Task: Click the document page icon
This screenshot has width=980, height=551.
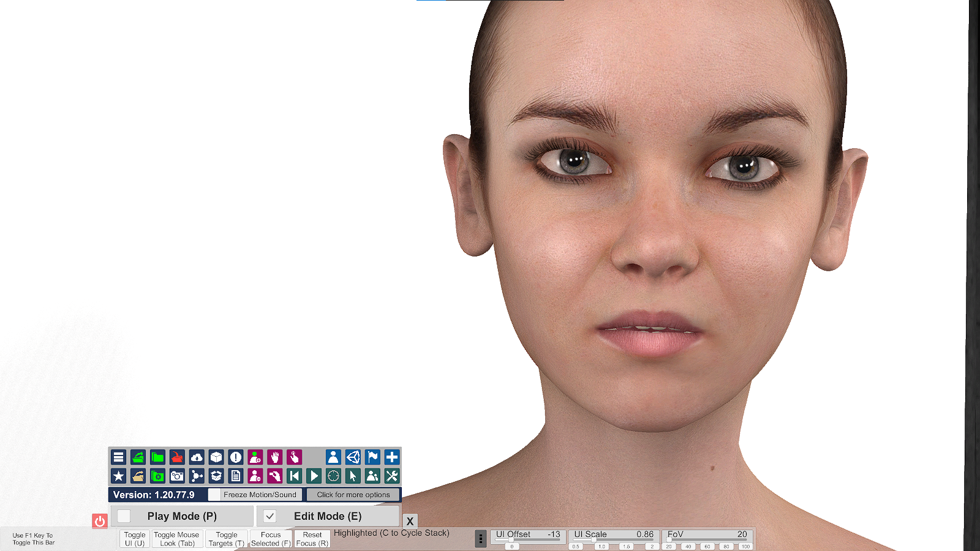Action: pyautogui.click(x=236, y=476)
